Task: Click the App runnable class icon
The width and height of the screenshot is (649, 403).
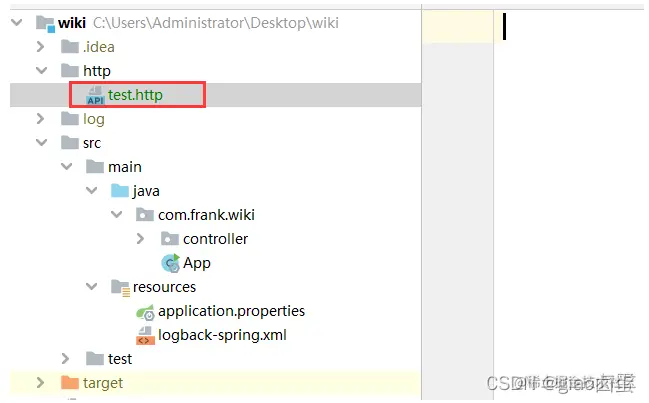Action: pyautogui.click(x=171, y=263)
